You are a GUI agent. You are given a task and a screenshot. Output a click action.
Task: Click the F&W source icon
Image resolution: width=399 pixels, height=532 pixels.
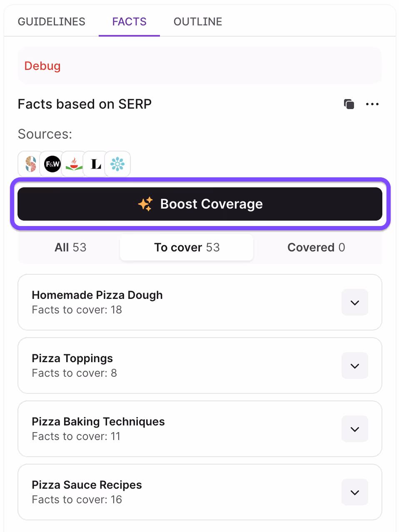tap(52, 164)
